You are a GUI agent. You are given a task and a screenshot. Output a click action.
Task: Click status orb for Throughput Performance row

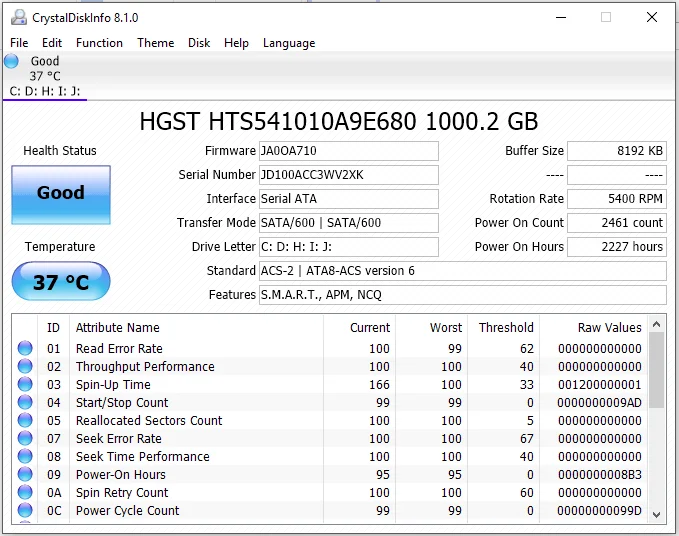25,366
